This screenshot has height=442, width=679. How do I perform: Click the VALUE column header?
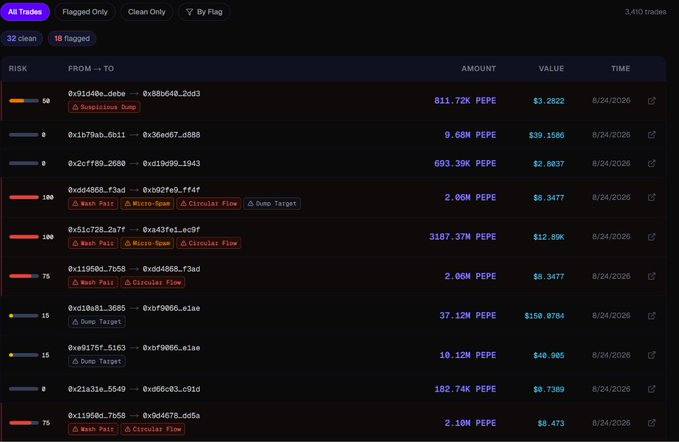(x=551, y=68)
